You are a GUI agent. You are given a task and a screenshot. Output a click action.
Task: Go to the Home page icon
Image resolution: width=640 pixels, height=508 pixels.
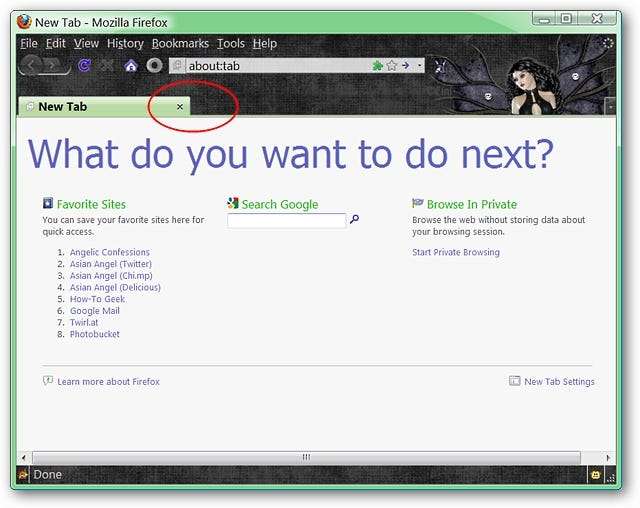point(131,65)
